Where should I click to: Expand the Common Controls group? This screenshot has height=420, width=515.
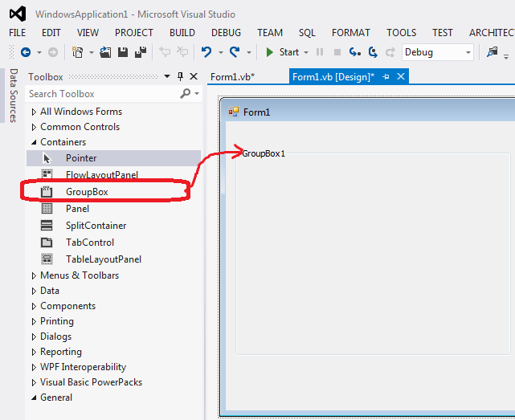click(34, 127)
